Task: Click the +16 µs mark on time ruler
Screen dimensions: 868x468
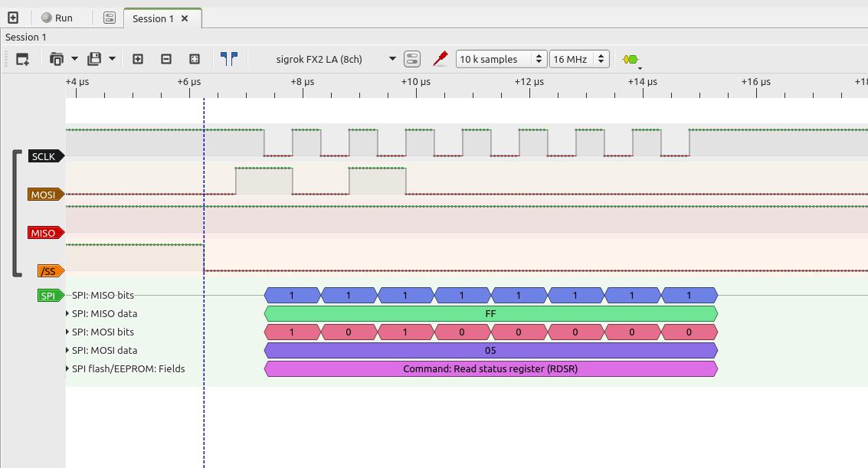Action: [x=756, y=82]
